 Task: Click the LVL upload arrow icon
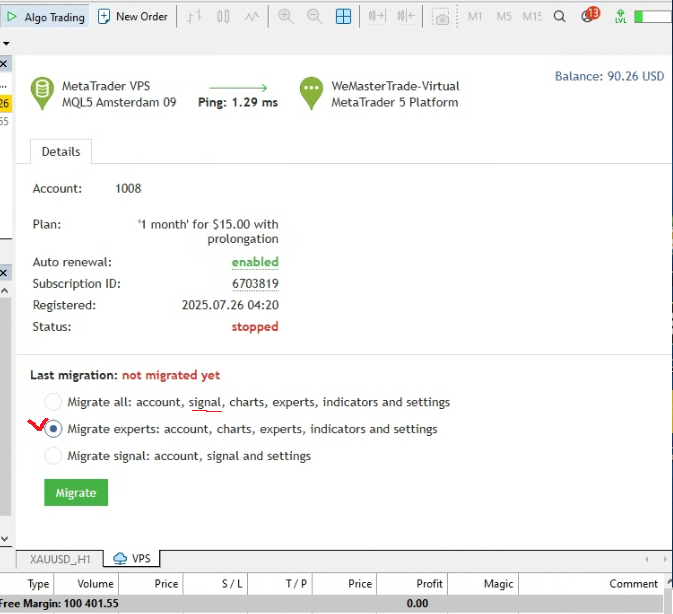click(620, 17)
